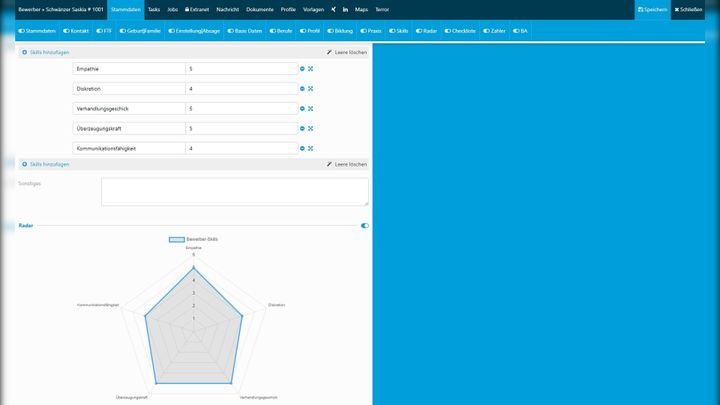Open the Tasks tab
The height and width of the screenshot is (405, 720).
point(153,9)
